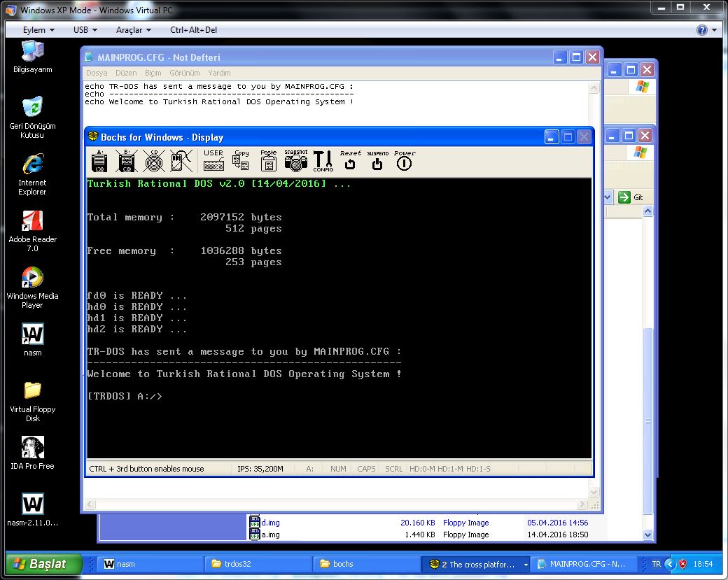Open address bar dropdown beside Git button
Image resolution: width=728 pixels, height=580 pixels.
point(608,197)
